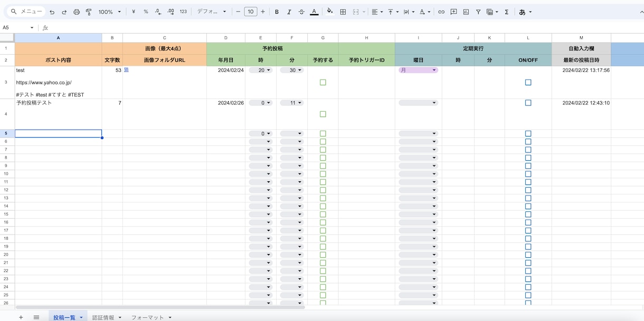Open the 猫 folder link in row 3
The image size is (644, 321).
coord(126,70)
